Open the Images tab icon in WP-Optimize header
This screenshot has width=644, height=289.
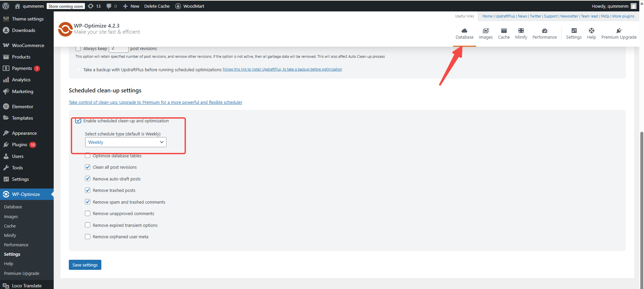click(x=486, y=31)
